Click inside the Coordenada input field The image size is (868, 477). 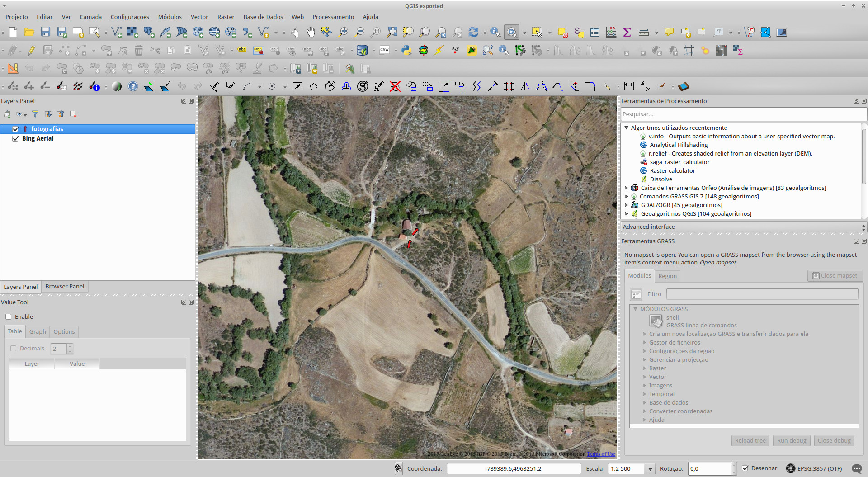(513, 468)
